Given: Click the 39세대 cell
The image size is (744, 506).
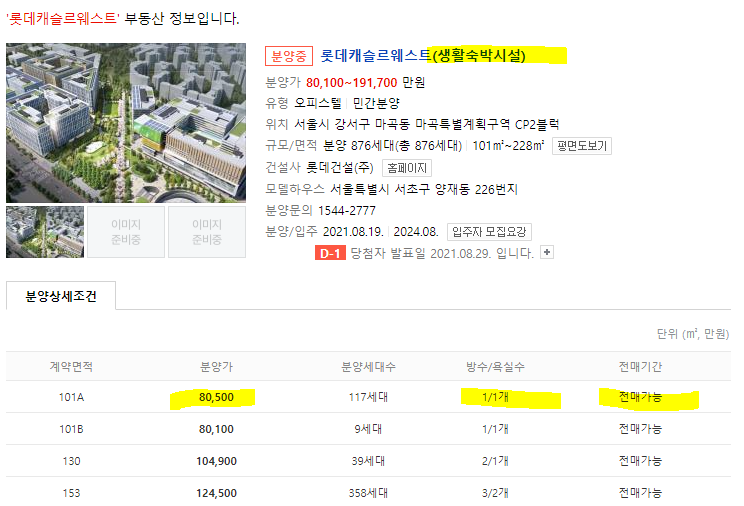Looking at the screenshot, I should click(368, 461).
